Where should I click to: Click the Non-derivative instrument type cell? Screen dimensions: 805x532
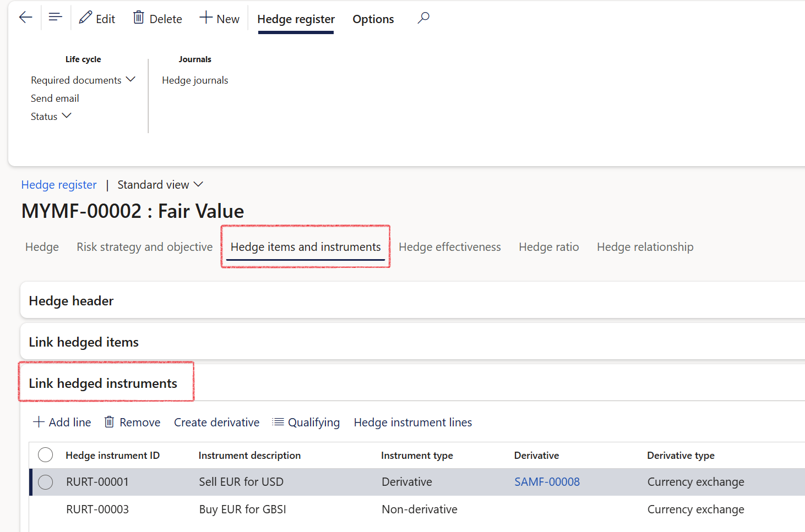[x=420, y=509]
